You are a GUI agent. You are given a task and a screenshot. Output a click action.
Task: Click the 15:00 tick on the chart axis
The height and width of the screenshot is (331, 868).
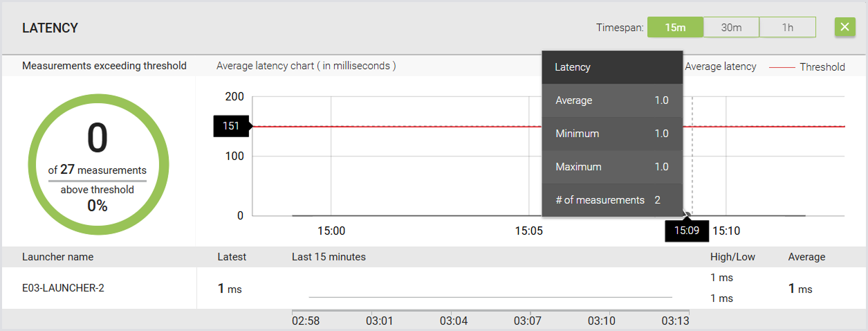[x=331, y=231]
